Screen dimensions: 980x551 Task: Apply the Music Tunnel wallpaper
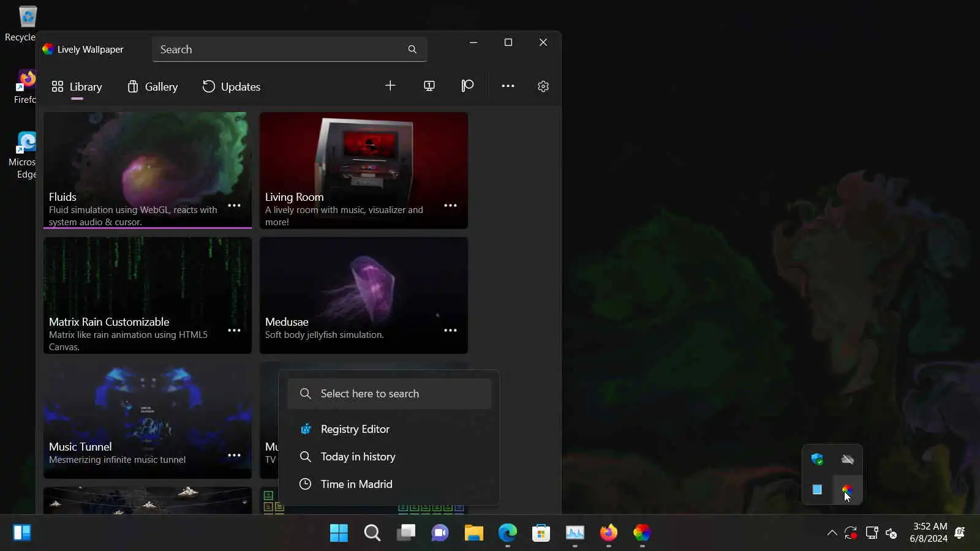coord(148,421)
